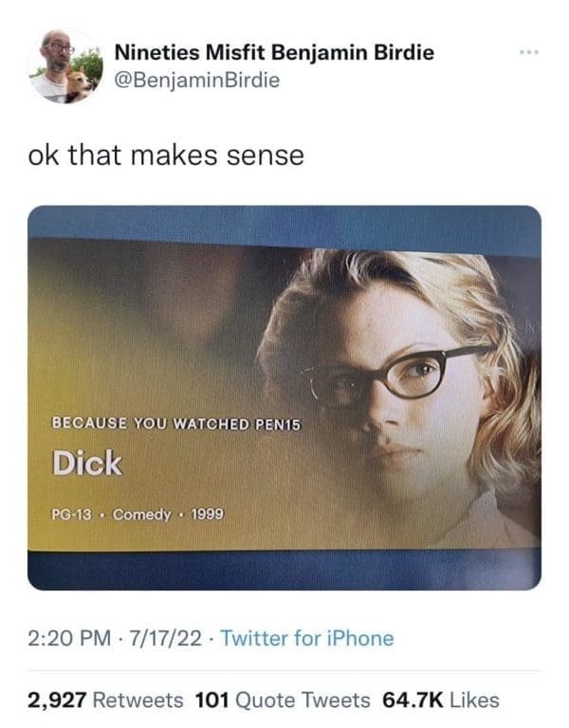Click the PG-13 rating label
The width and height of the screenshot is (569, 728).
click(74, 514)
